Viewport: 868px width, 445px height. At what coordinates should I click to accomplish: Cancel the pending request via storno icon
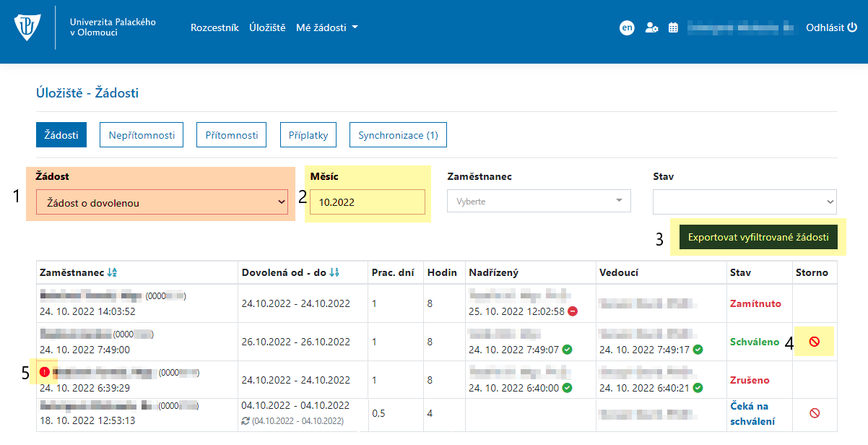tap(815, 413)
